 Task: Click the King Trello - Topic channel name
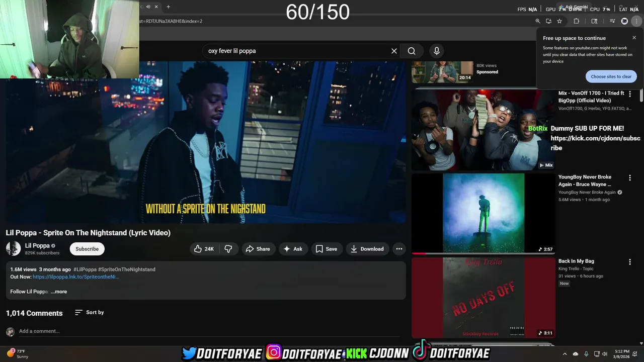pyautogui.click(x=576, y=268)
